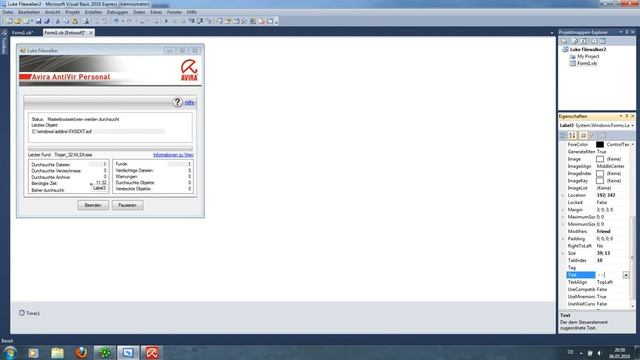This screenshot has height=360, width=640.
Task: Open the Ansicht menu
Action: [52, 12]
